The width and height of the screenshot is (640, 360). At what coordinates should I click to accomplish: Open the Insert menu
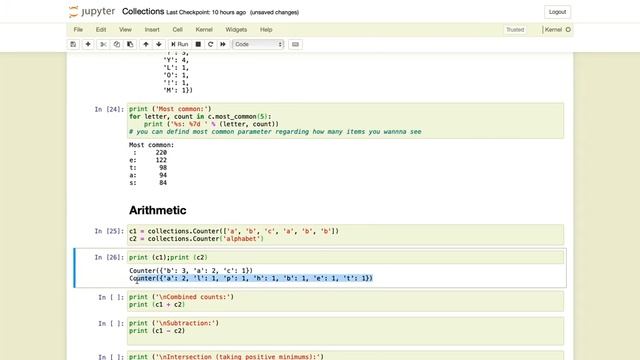tap(152, 29)
